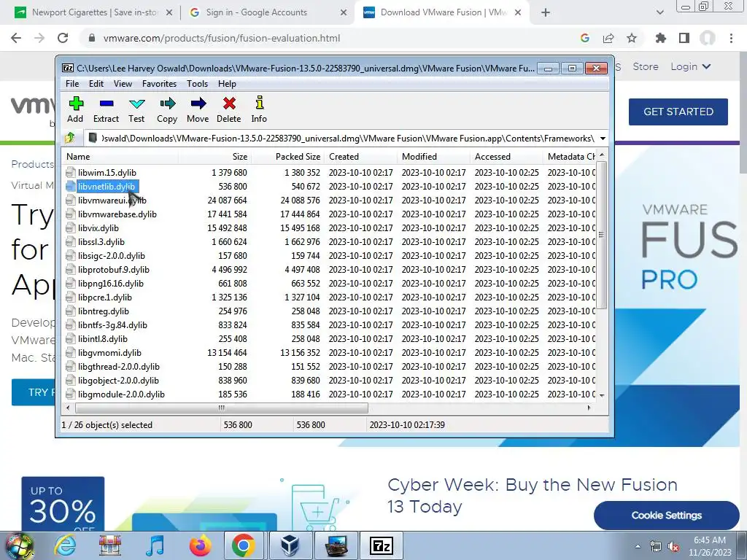Reload the Chrome page
This screenshot has height=560, width=747.
pos(63,38)
